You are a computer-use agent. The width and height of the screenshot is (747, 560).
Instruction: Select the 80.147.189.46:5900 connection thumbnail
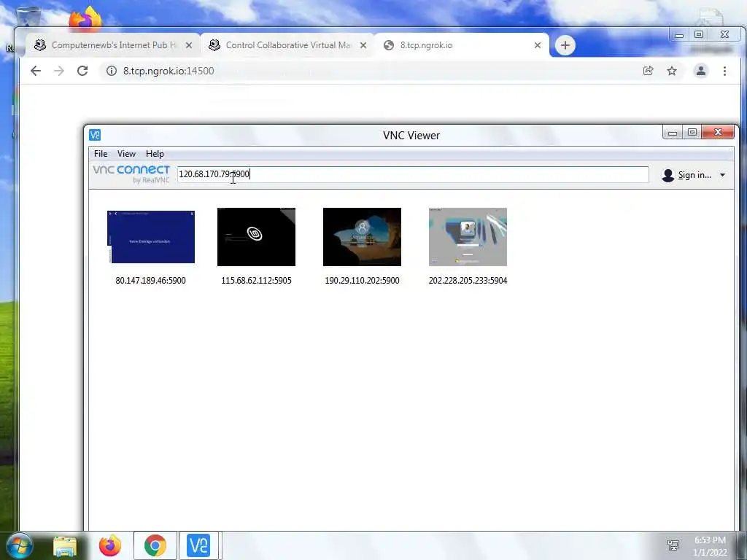150,237
